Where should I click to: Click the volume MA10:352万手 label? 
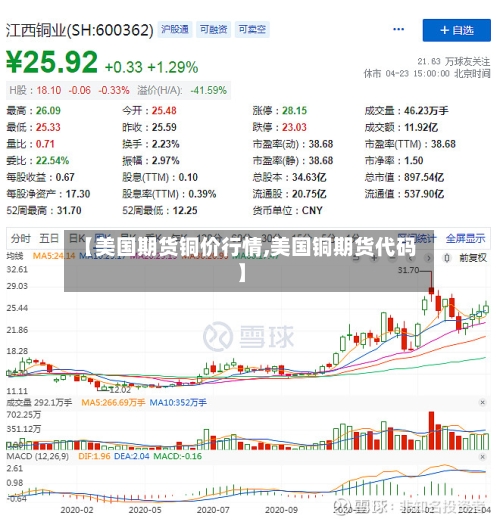(x=178, y=403)
